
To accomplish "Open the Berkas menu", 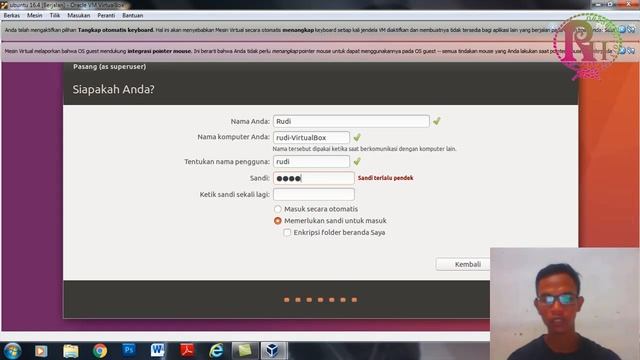I will 12,16.
